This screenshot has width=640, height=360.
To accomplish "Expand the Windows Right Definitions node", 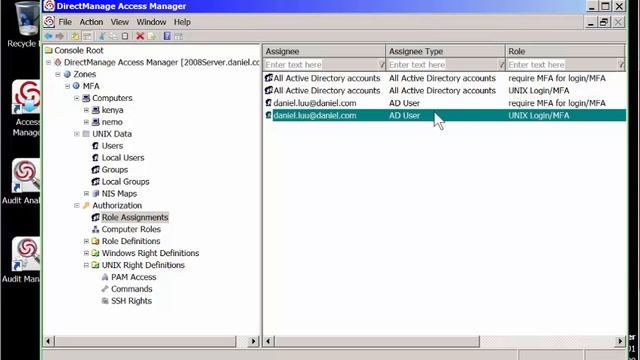I will 86,253.
